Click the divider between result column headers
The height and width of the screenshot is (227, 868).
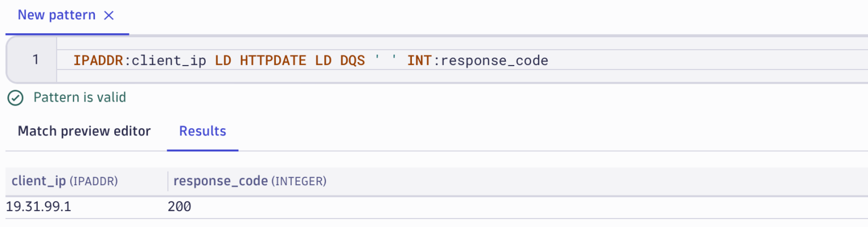168,181
